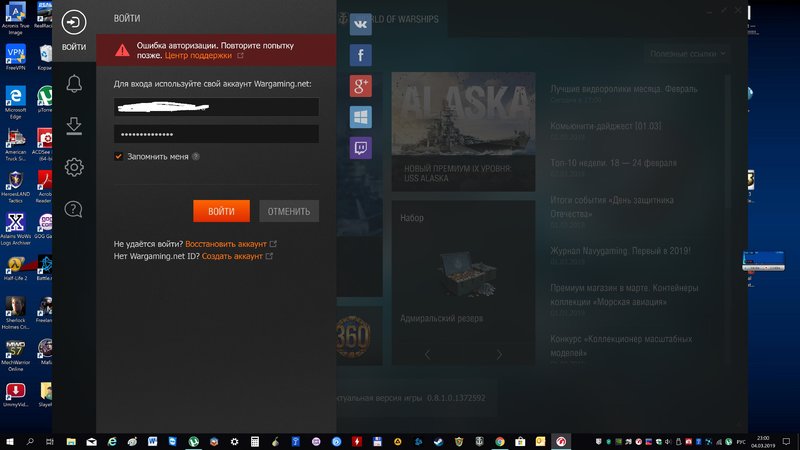Image resolution: width=800 pixels, height=450 pixels.
Task: Show the previous set with the left arrow
Action: tap(428, 354)
